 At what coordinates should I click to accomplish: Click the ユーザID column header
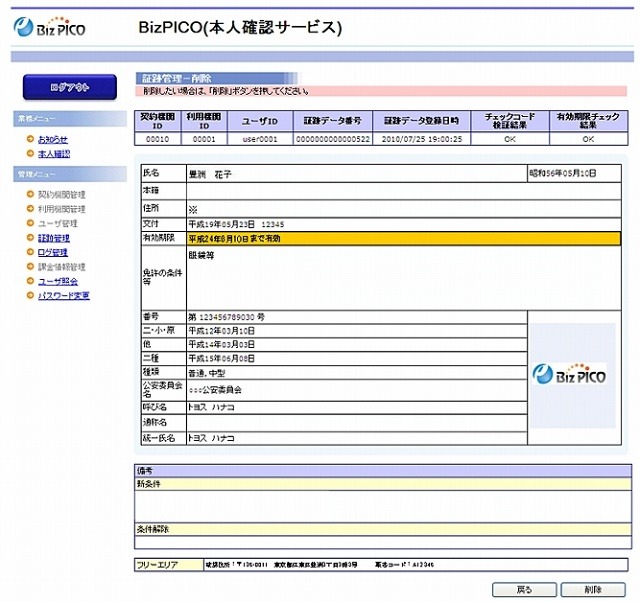(x=260, y=121)
